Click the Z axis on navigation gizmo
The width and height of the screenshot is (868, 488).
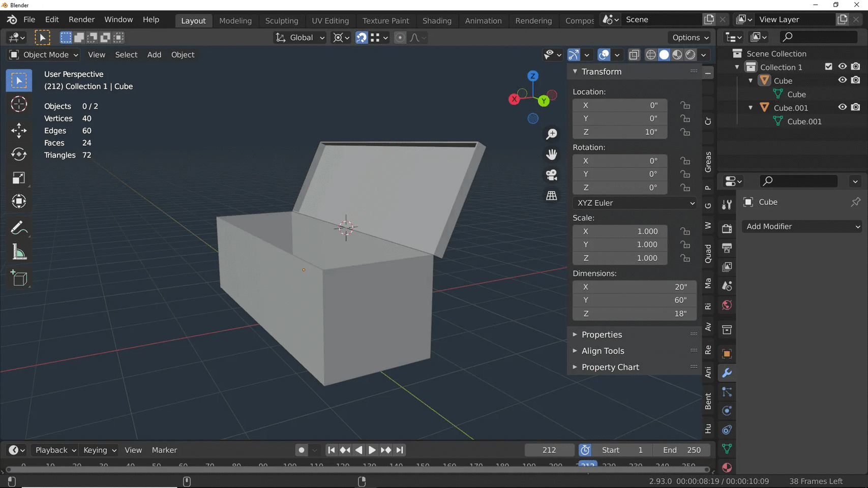(533, 76)
